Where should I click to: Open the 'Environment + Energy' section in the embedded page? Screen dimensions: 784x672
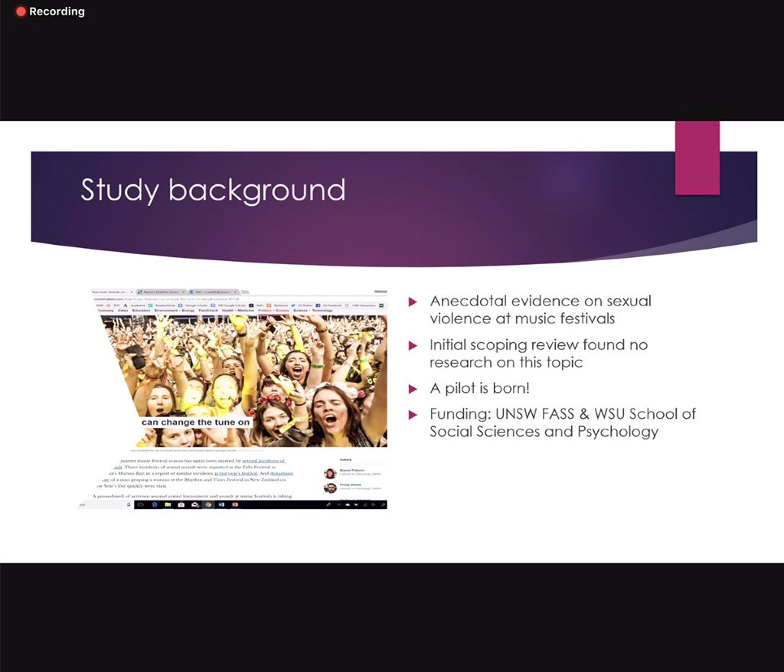tap(175, 311)
